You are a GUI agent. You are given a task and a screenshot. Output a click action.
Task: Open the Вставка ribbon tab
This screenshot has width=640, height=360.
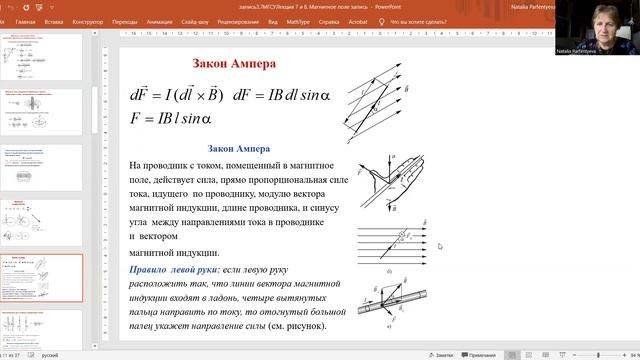click(x=54, y=22)
